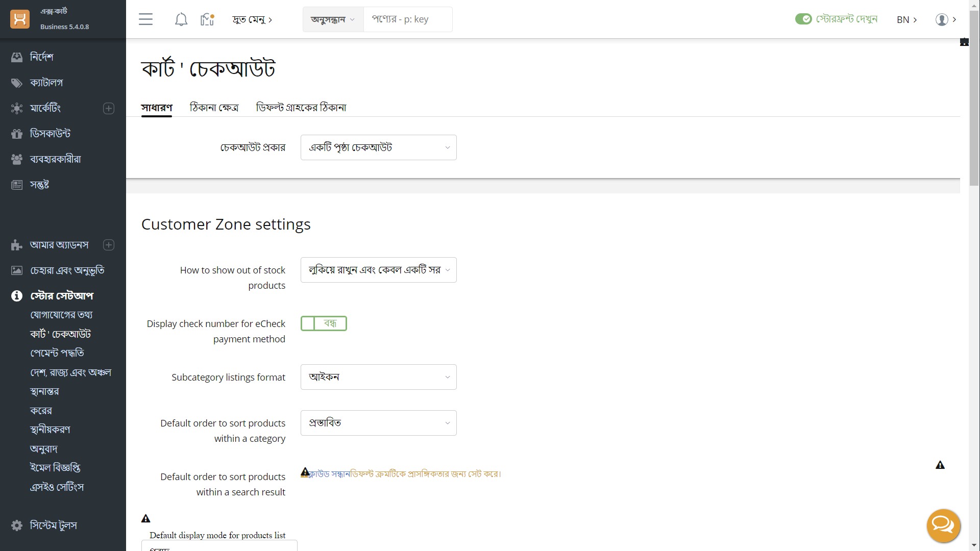Open the অনুসন্ধান search type dropdown

pyautogui.click(x=333, y=19)
